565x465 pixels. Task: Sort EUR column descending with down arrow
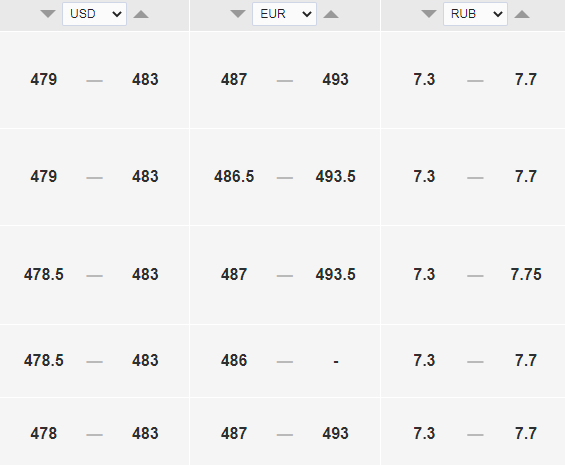coord(238,14)
